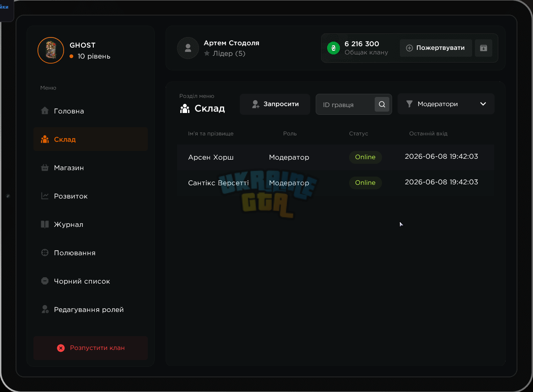Screen dimensions: 533x392
Task: Open the Журнал section
Action: 91,225
